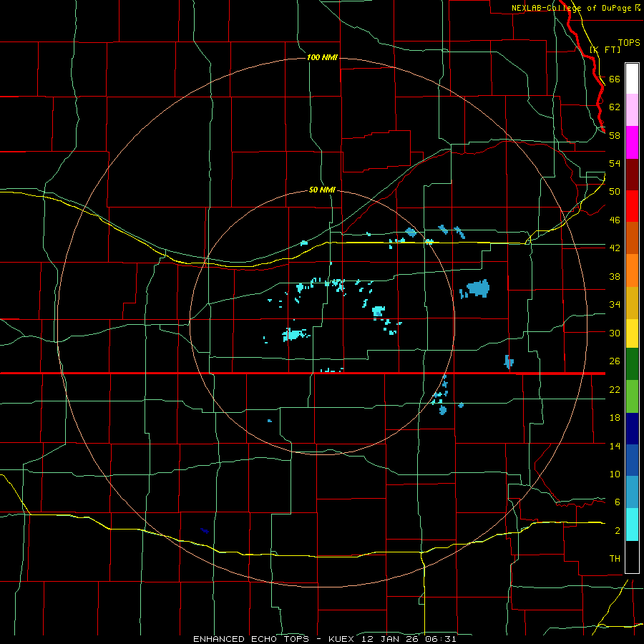The width and height of the screenshot is (644, 644).
Task: Click the "18" legend value
Action: (x=615, y=418)
